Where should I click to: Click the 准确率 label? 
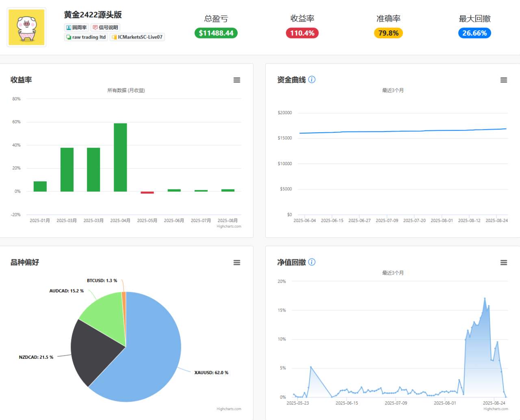pos(388,19)
